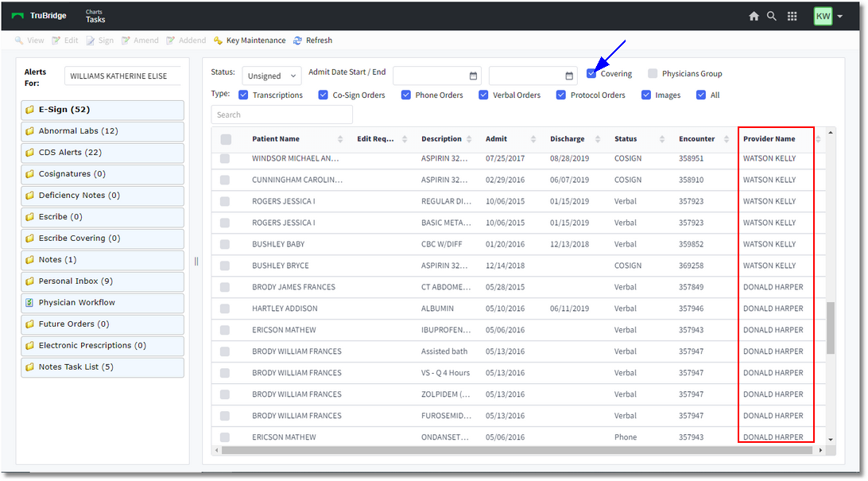Select checkbox for CUNNINGHAM CAROLIN row
This screenshot has height=481, width=868.
coord(225,180)
